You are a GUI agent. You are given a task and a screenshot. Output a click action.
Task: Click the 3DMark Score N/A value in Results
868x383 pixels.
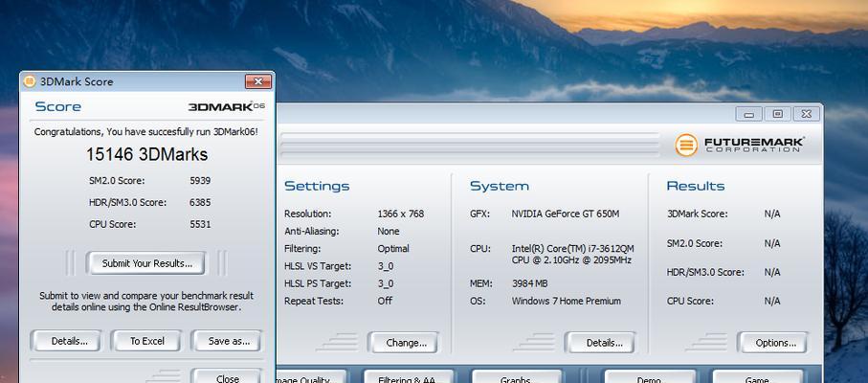[x=771, y=214]
